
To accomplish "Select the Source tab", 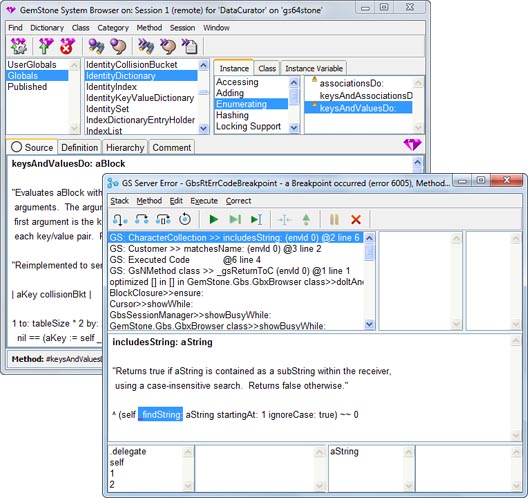I will point(32,147).
